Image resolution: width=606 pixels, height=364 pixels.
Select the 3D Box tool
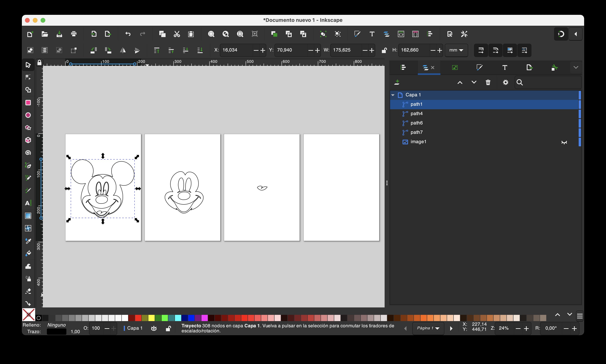coord(28,140)
